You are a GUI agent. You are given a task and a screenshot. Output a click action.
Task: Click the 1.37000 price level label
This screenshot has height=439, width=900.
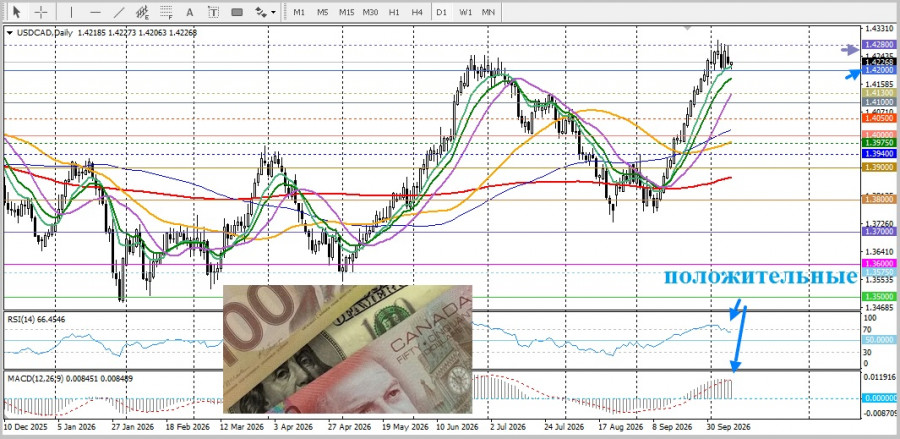click(x=879, y=231)
